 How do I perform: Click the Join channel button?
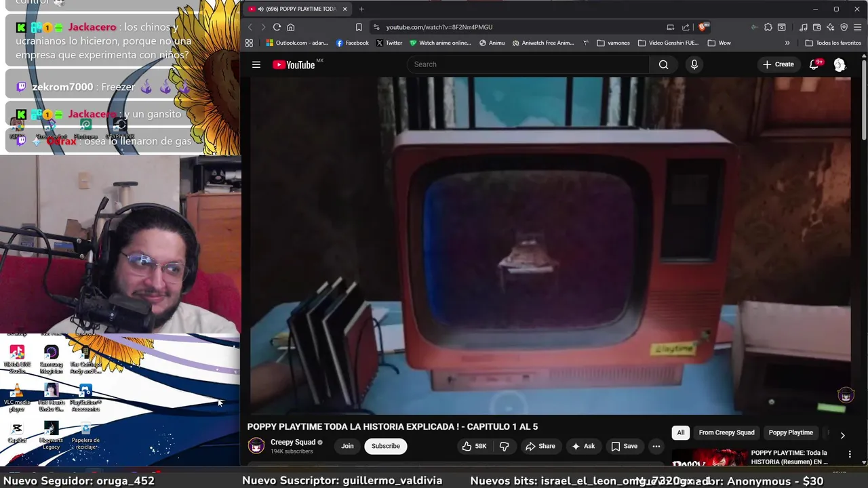pos(347,446)
